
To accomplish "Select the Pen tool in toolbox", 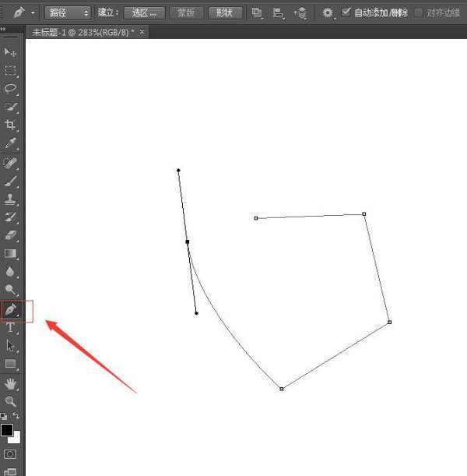I will coord(11,309).
